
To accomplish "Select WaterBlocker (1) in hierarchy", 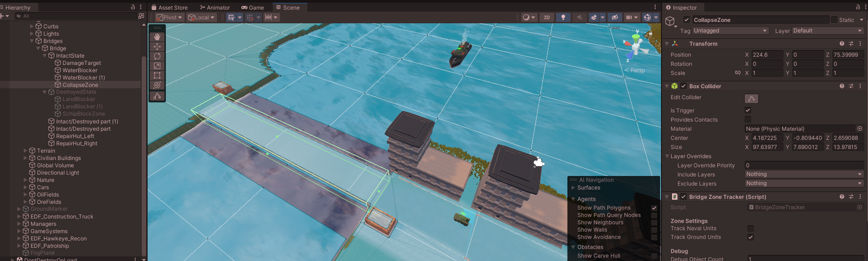I will coord(84,78).
